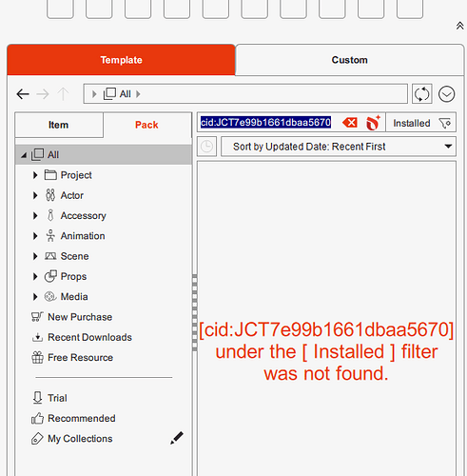The image size is (467, 476).
Task: Select the Installed filter label
Action: pos(412,123)
